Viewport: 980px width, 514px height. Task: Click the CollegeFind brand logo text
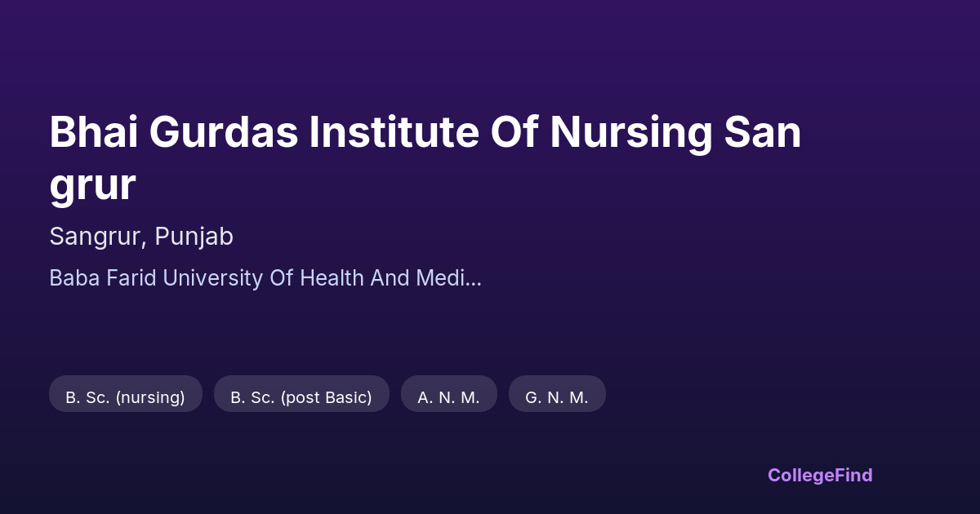[819, 475]
